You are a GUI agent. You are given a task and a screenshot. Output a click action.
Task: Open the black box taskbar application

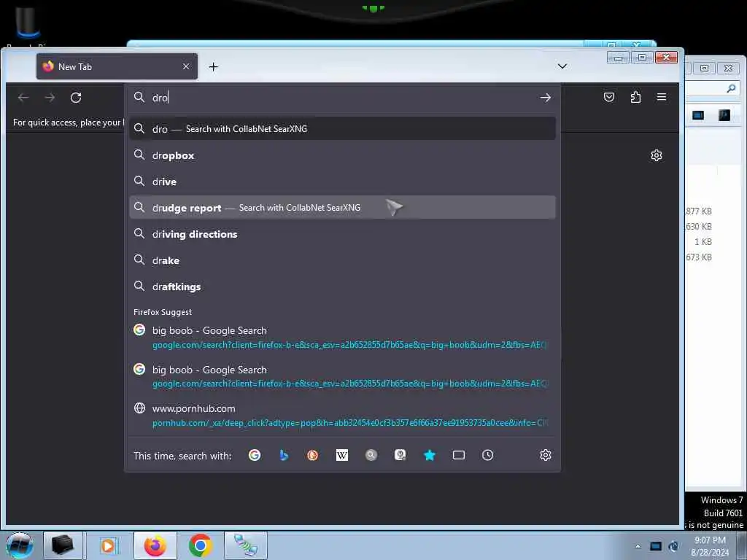coord(63,545)
